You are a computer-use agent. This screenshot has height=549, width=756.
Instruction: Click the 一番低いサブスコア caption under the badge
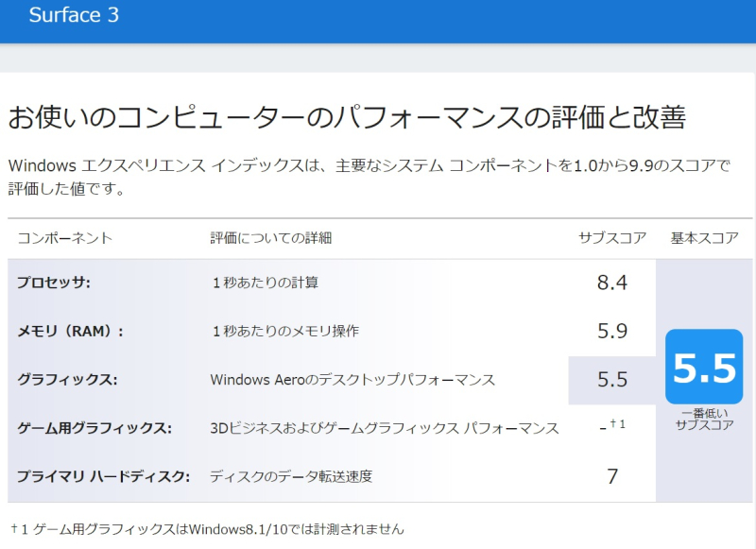pyautogui.click(x=704, y=420)
